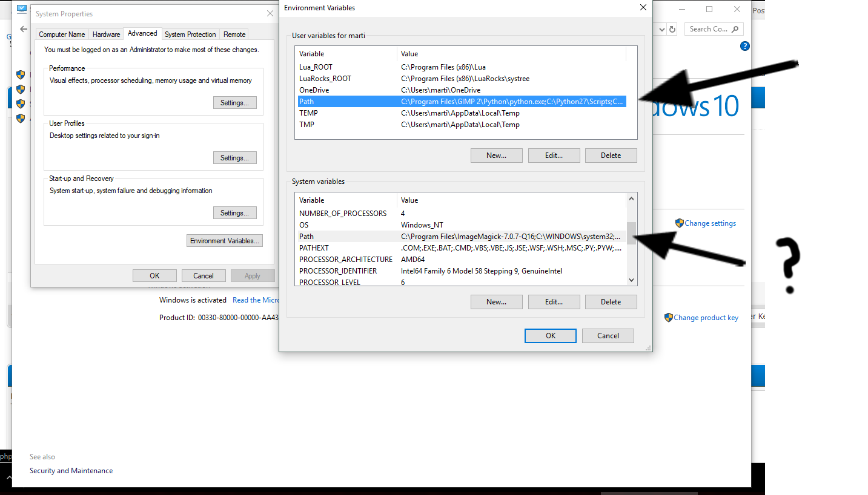Select the user Path variable for marti
The image size is (868, 495).
pyautogui.click(x=461, y=102)
